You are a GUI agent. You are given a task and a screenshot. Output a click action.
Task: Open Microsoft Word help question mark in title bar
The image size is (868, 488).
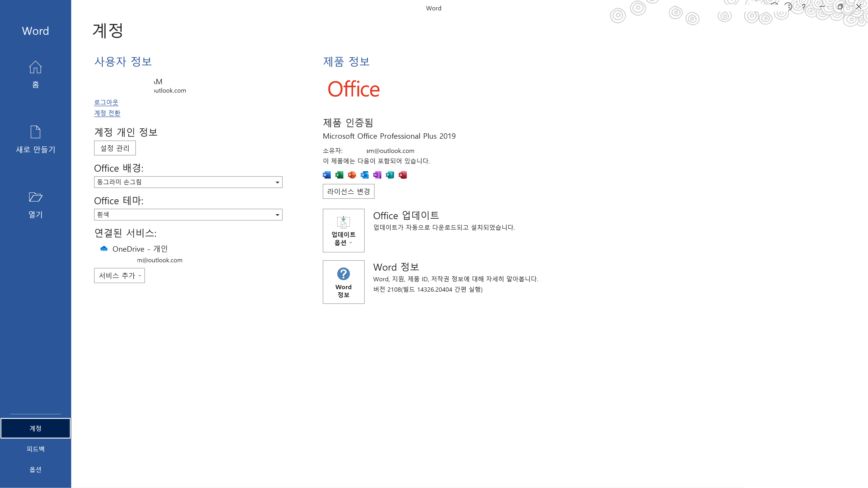click(804, 7)
